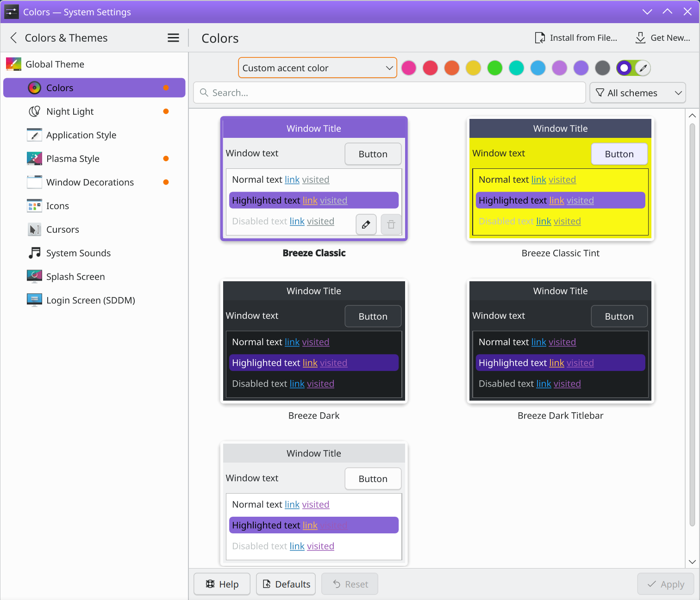Click the Icons sidebar icon
700x600 pixels.
point(34,206)
